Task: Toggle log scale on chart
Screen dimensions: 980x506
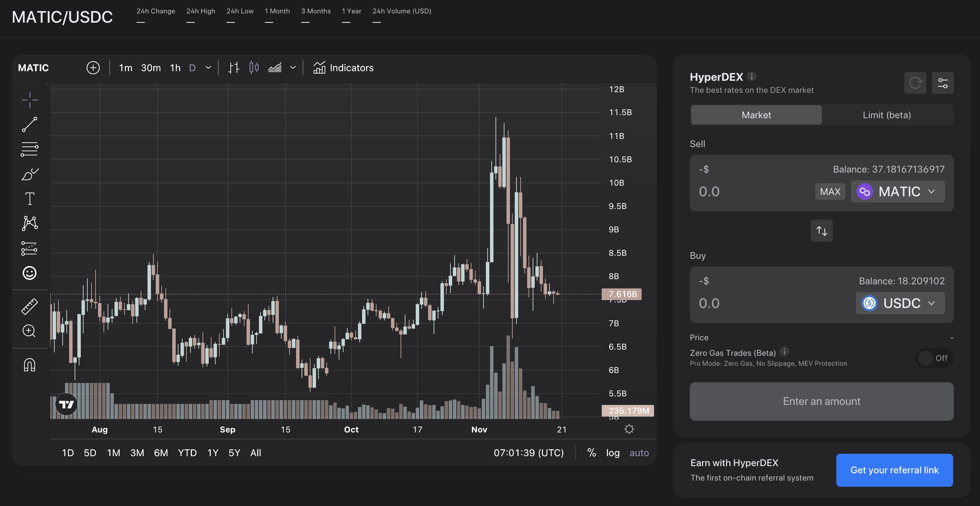Action: click(x=612, y=453)
